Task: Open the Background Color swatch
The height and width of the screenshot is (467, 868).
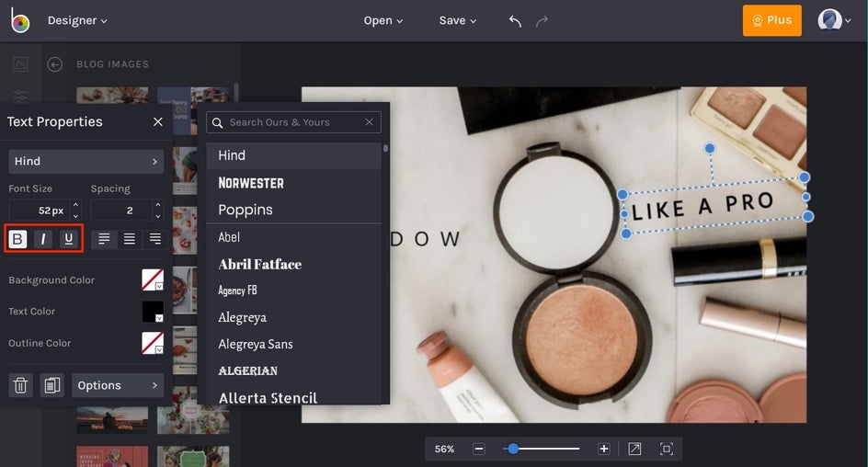Action: pyautogui.click(x=153, y=279)
